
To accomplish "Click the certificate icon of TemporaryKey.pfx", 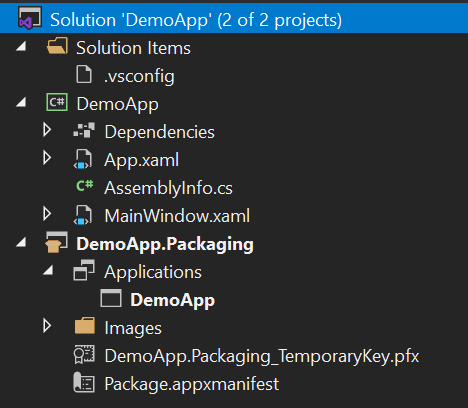I will tap(84, 354).
